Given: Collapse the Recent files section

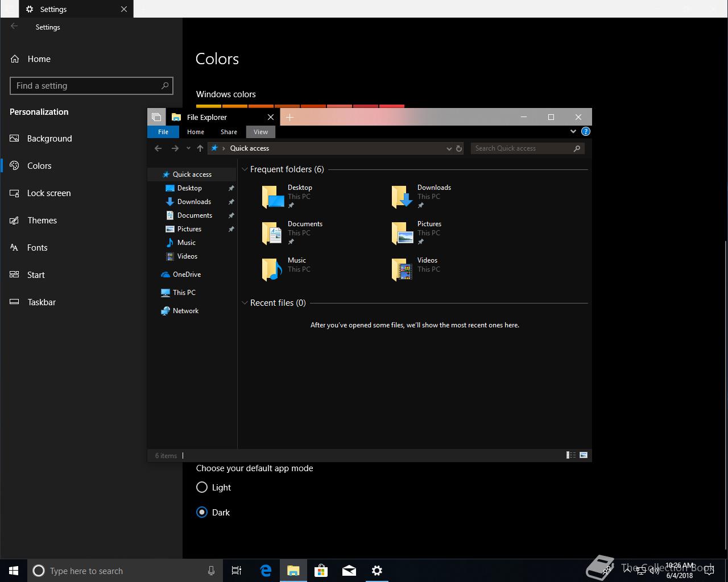Looking at the screenshot, I should click(x=245, y=303).
